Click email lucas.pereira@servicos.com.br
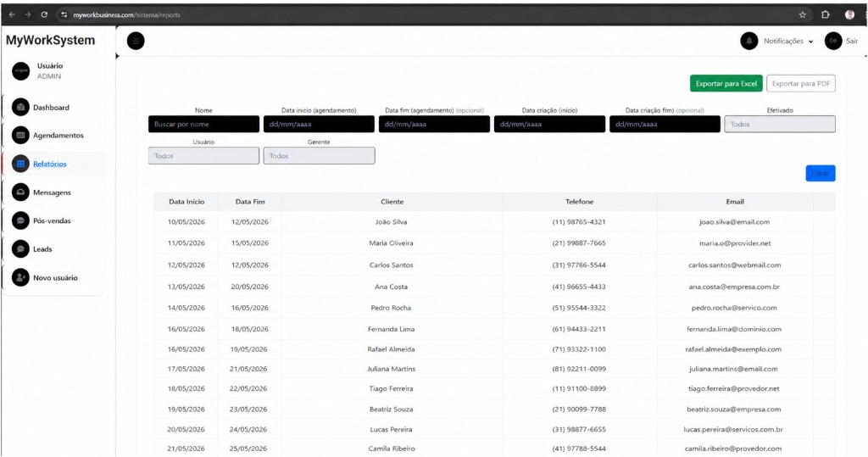Viewport: 868px width, 457px height. 733,429
